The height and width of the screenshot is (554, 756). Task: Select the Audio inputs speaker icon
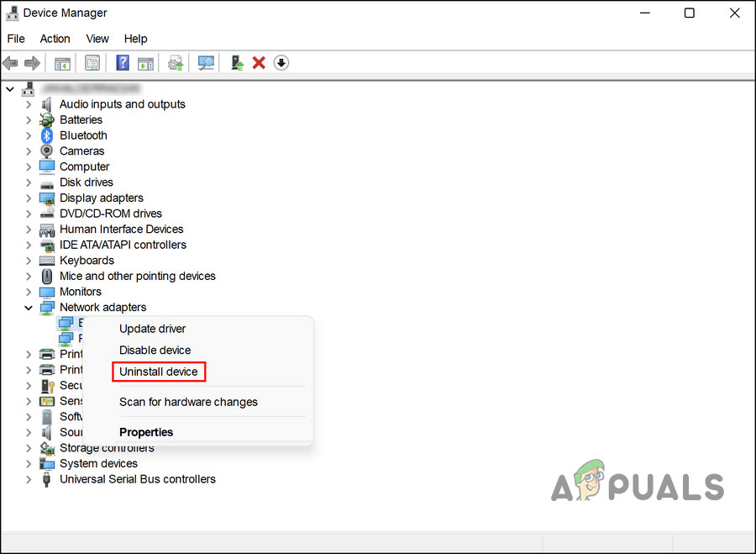click(x=47, y=104)
